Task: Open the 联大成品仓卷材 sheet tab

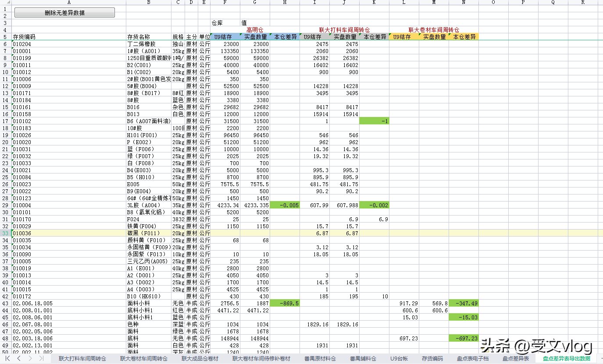Action: tap(200, 358)
